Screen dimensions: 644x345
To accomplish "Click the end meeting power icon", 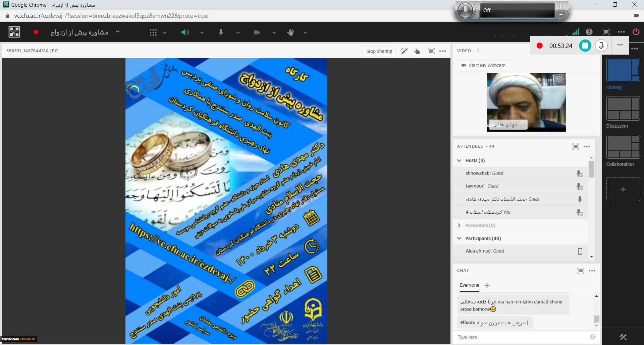I will click(x=636, y=32).
